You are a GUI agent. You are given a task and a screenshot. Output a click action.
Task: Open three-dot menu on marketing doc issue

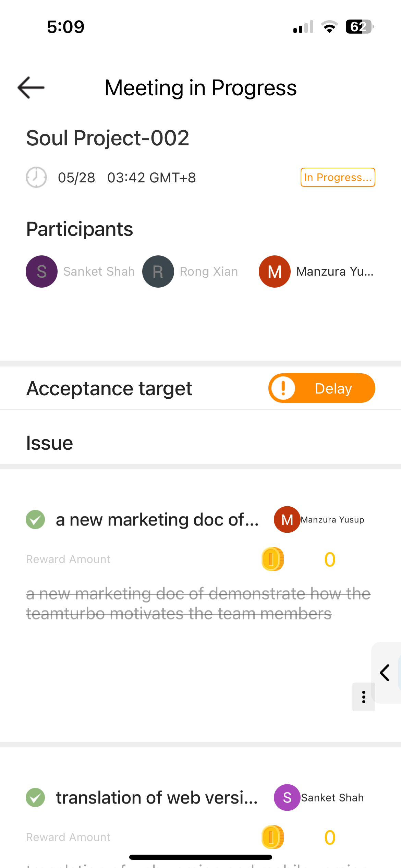point(364,697)
